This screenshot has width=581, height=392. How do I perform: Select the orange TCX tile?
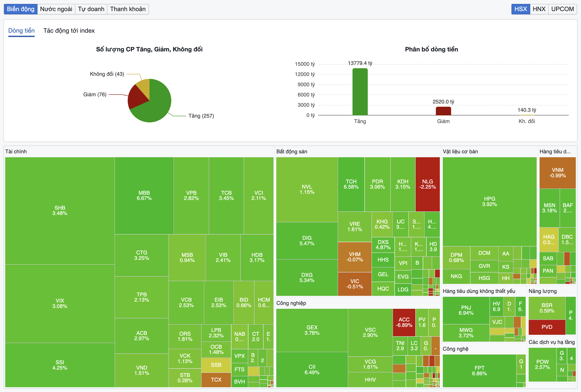216,380
